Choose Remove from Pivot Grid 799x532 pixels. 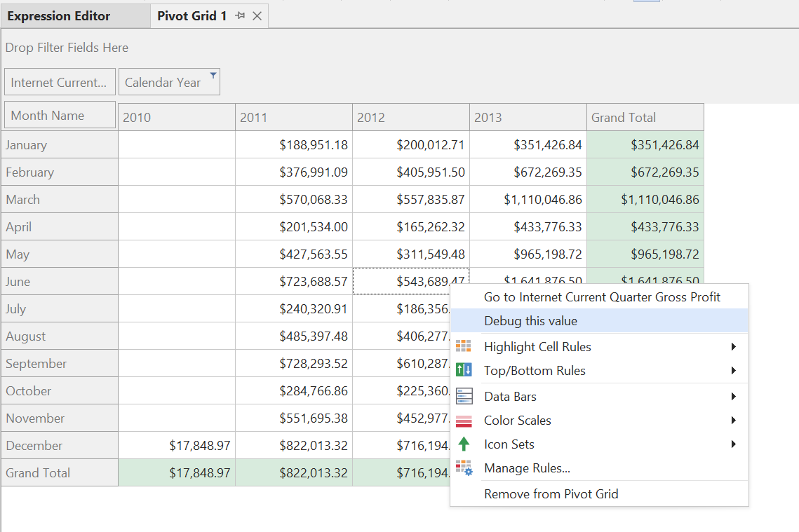click(551, 494)
